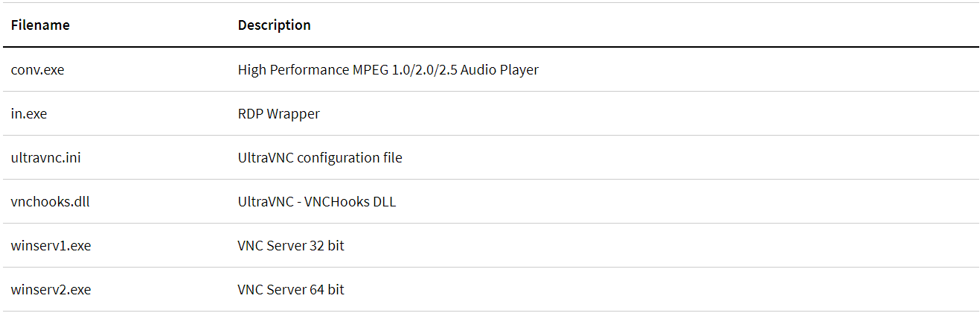Select the VNC Server 64 bit description
Screen dimensions: 980x316
tap(291, 289)
